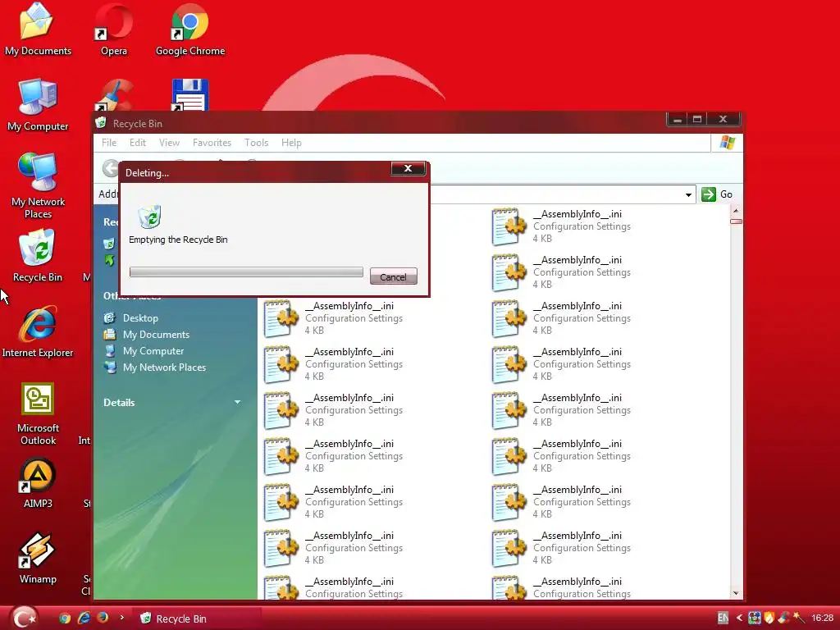This screenshot has height=630, width=840.
Task: Select the My Network Places desktop icon
Action: [x=38, y=186]
